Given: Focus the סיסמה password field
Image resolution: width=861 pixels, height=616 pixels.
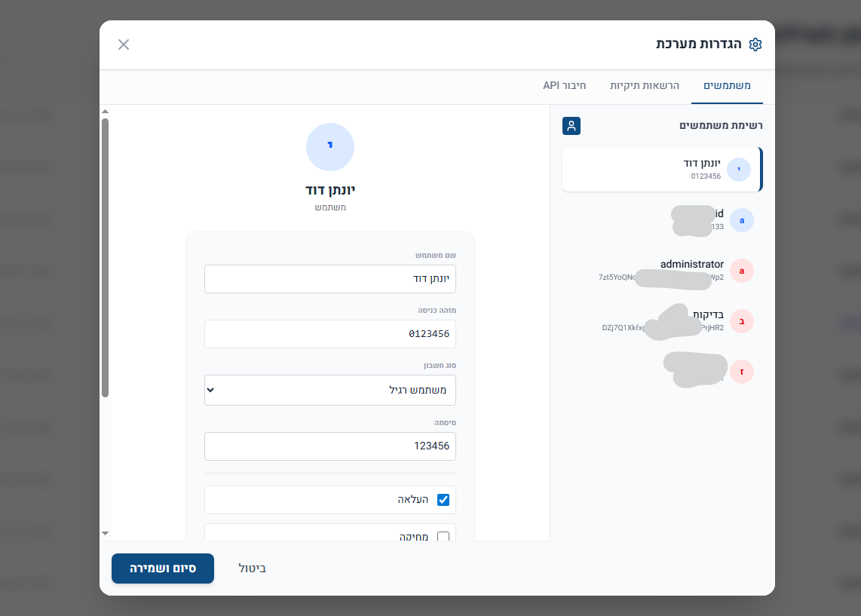Looking at the screenshot, I should pyautogui.click(x=330, y=446).
